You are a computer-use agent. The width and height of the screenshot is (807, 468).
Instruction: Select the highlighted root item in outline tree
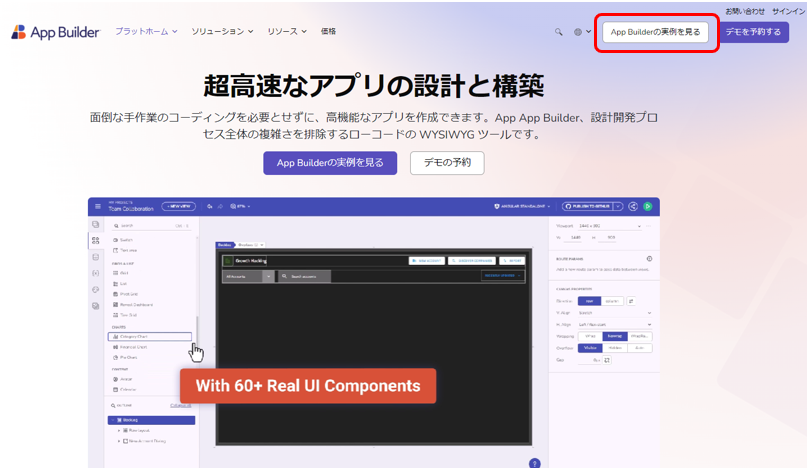(151, 420)
